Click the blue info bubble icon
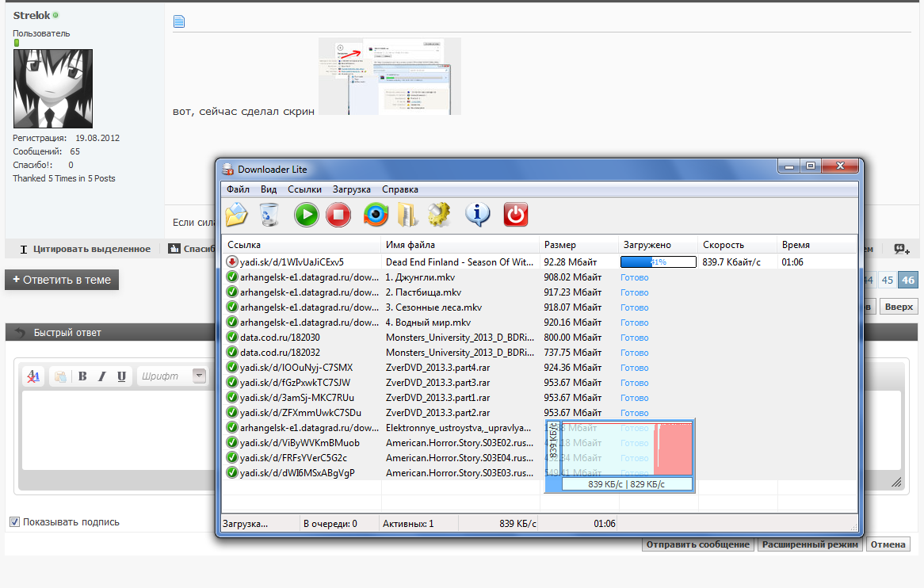 [x=478, y=215]
